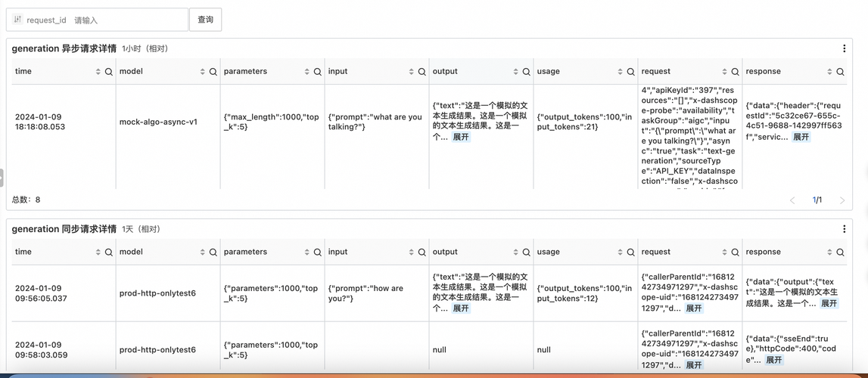Open search for sync response column
The height and width of the screenshot is (378, 868).
840,253
